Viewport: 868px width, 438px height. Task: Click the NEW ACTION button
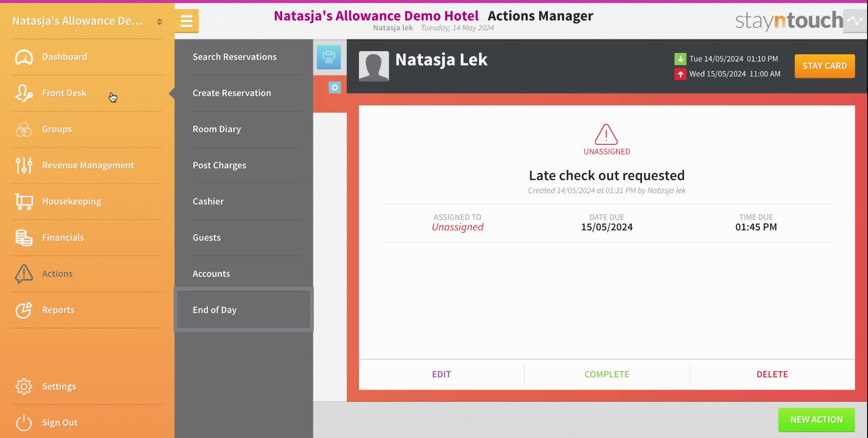click(816, 420)
